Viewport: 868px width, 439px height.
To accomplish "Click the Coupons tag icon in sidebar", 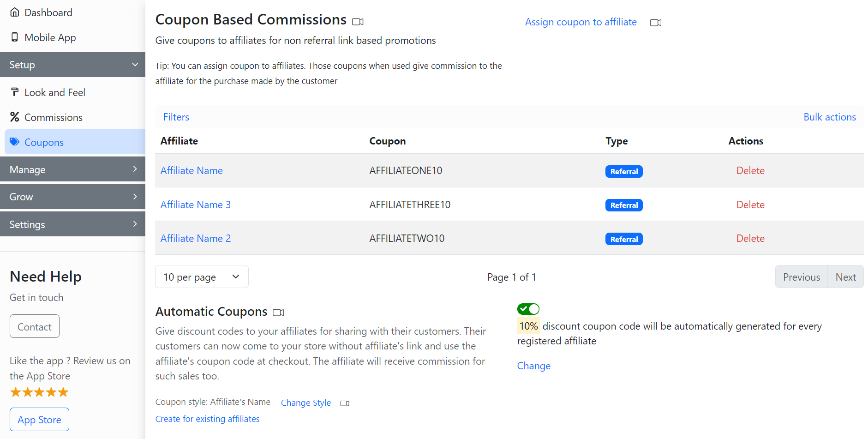I will 15,142.
